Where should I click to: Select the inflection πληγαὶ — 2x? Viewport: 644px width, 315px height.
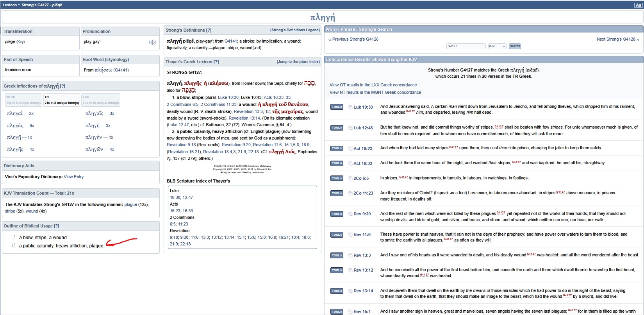click(20, 113)
